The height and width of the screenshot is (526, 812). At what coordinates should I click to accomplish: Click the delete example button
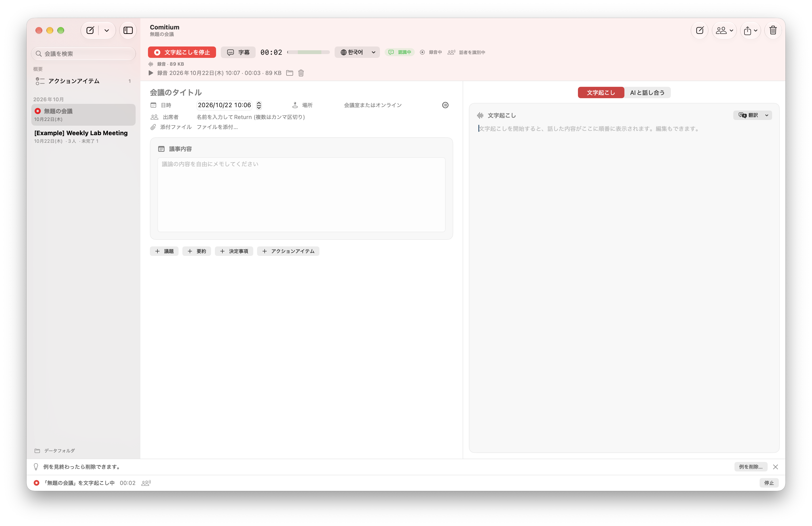[751, 467]
